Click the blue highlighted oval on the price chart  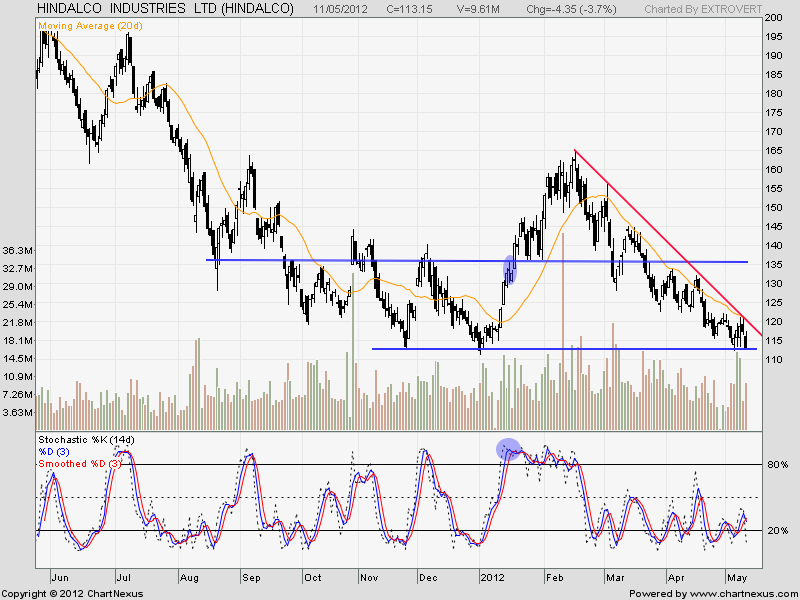[510, 269]
